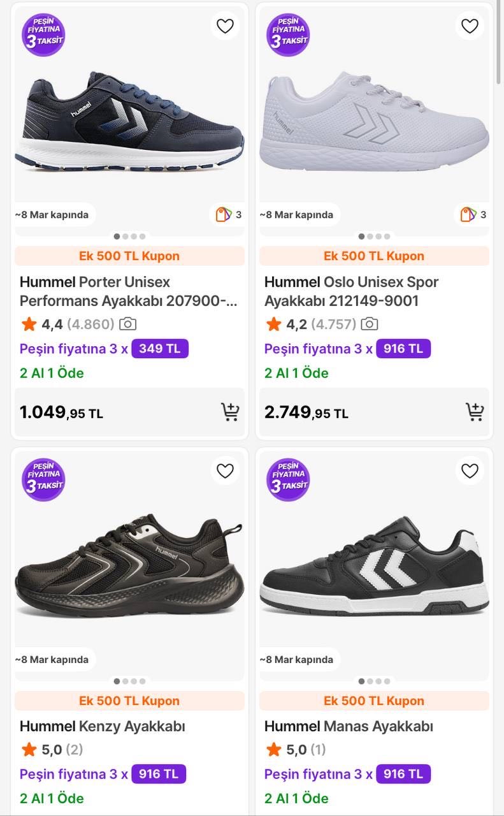The image size is (504, 816).
Task: Click Ek 500 TL Kupon on Kenzy
Action: [129, 701]
